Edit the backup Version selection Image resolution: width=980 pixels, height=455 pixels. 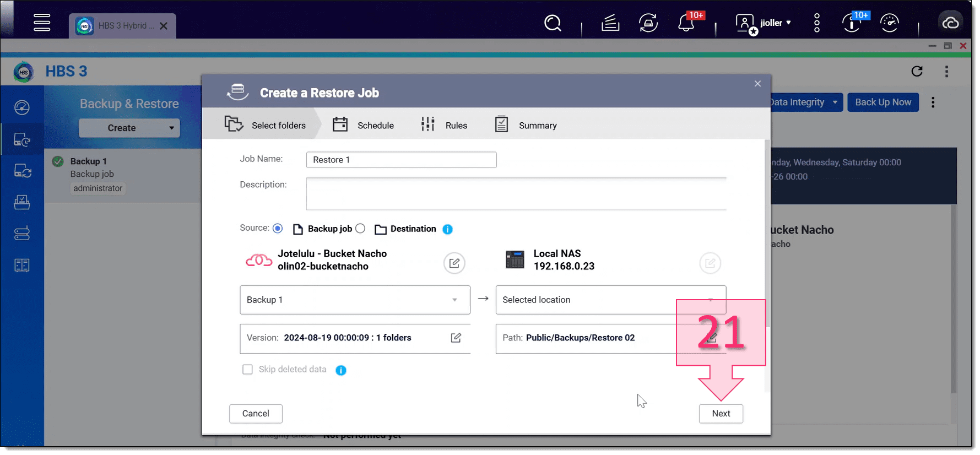(x=456, y=338)
